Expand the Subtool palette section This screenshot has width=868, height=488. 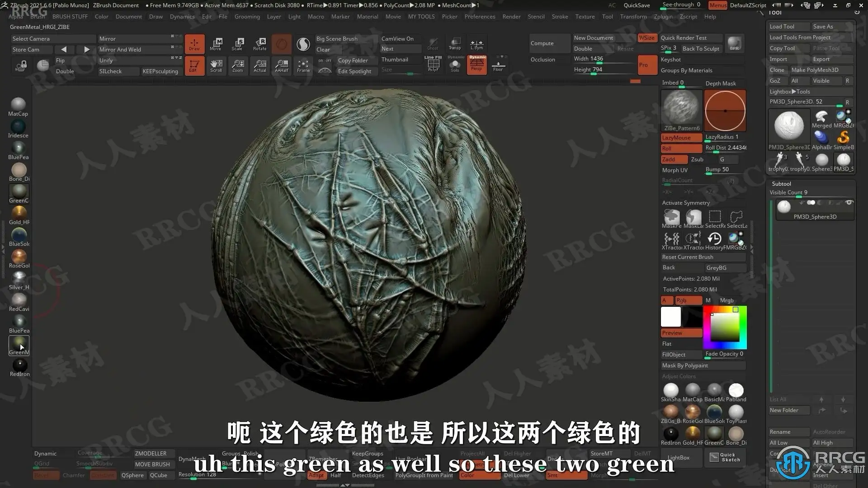tap(782, 184)
